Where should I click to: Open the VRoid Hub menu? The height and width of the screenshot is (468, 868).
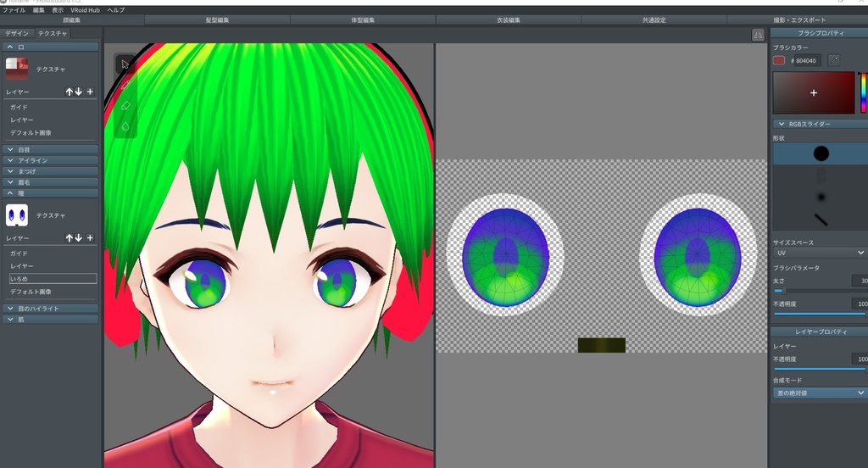[86, 10]
